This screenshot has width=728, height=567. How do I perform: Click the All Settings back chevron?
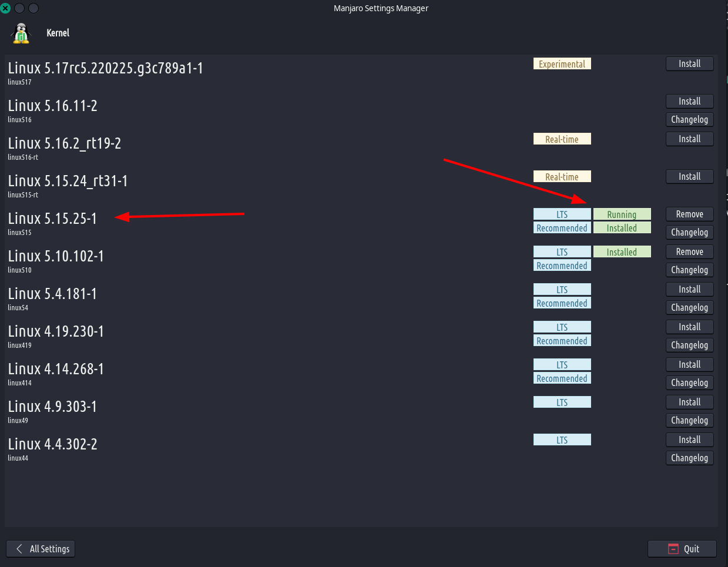coord(19,549)
